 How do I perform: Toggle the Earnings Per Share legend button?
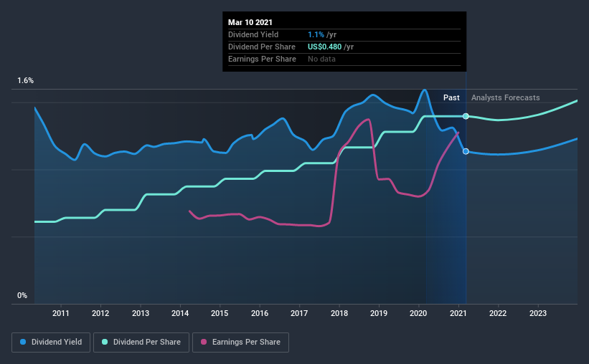pyautogui.click(x=240, y=343)
